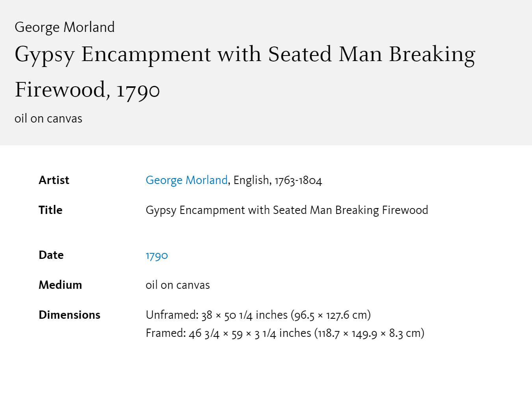Click the 'Dimensions' field label
Screen dimensions: 532x420
69,315
